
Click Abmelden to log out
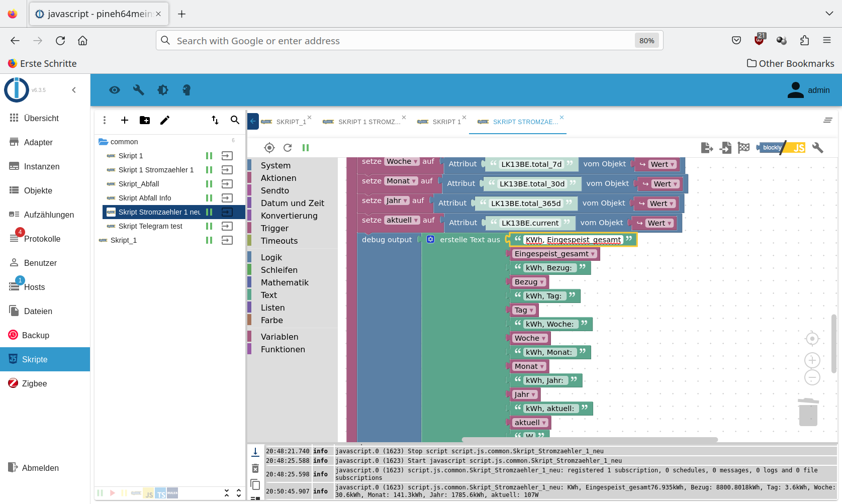point(45,468)
